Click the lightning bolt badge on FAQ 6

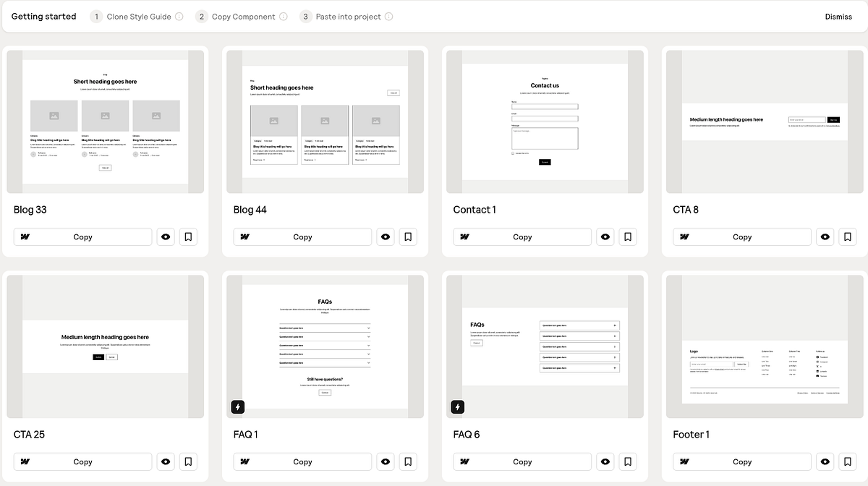coord(457,406)
